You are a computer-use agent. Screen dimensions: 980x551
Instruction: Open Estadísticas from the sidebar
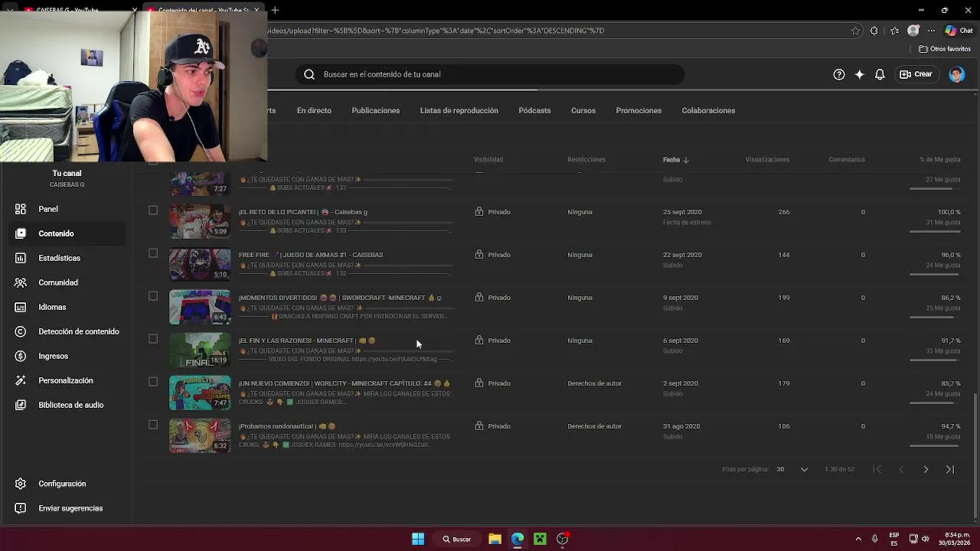pyautogui.click(x=59, y=258)
